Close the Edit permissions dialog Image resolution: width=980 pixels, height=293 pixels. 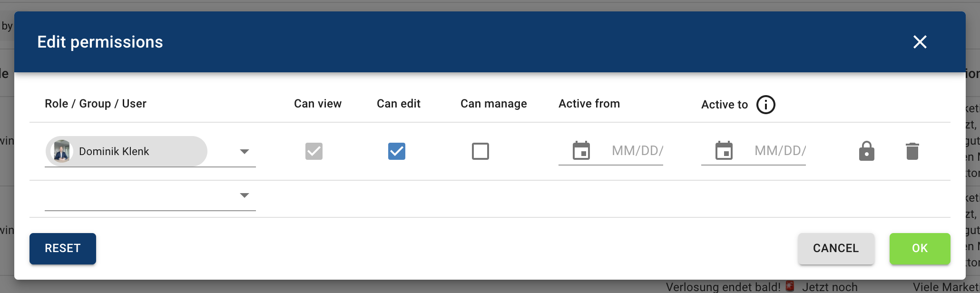click(x=920, y=42)
